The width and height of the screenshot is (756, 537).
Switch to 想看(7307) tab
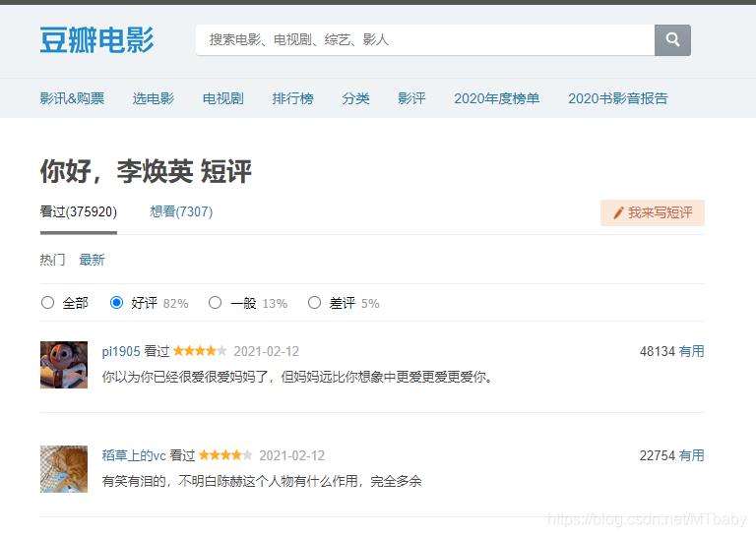181,211
